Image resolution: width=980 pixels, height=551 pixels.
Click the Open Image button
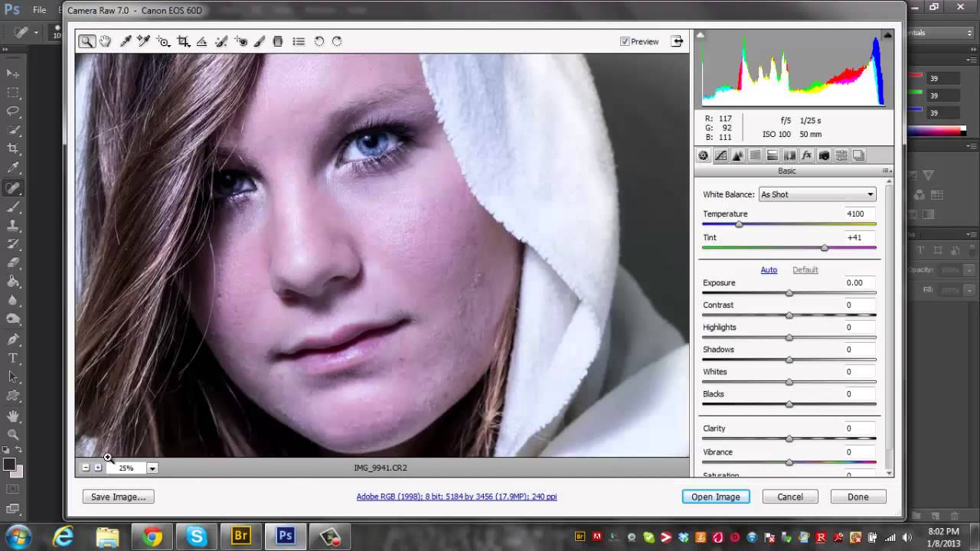coord(716,497)
